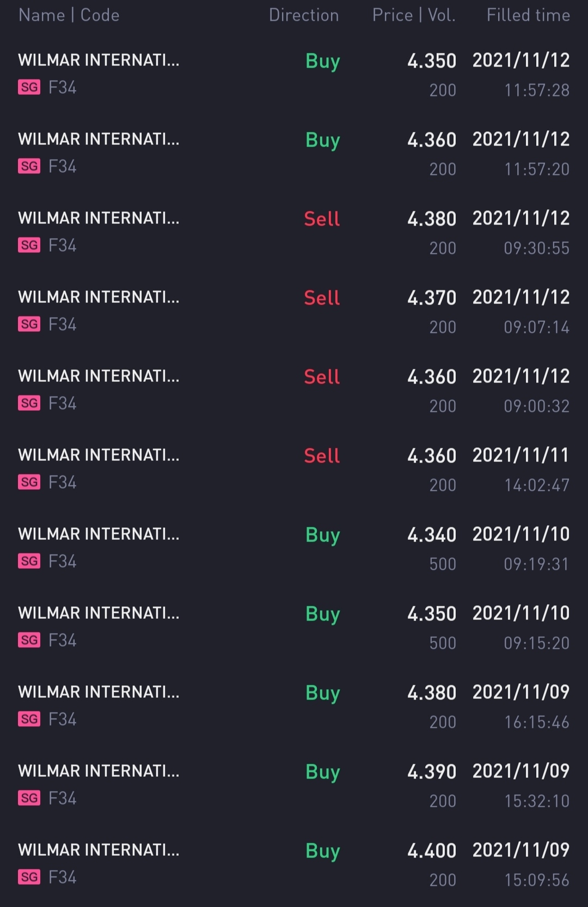This screenshot has height=907, width=588.
Task: Tap the SG market badge on the 14:02:47 order
Action: point(29,482)
